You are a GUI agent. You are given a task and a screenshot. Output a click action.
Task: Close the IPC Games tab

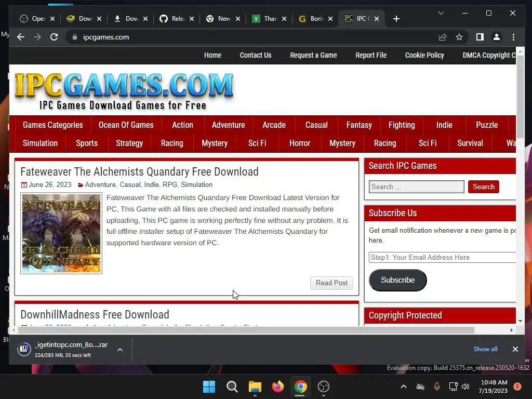tap(377, 19)
